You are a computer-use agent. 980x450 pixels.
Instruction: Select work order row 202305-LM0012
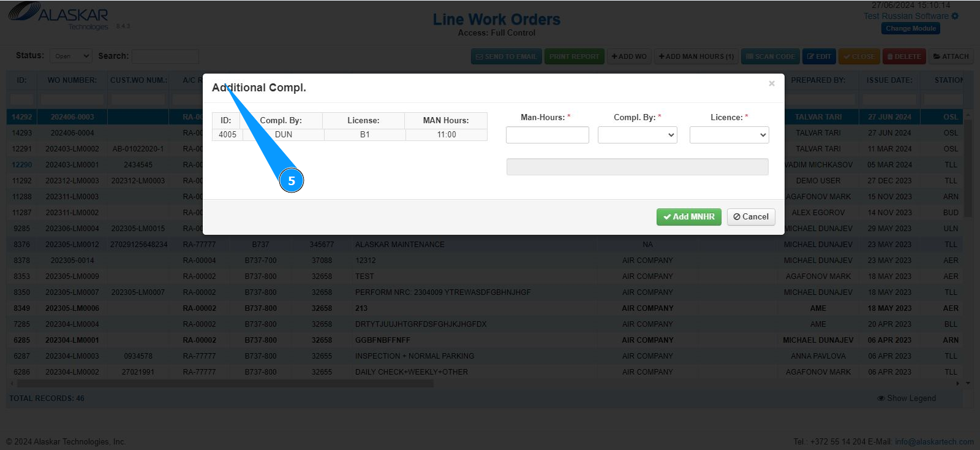485,245
